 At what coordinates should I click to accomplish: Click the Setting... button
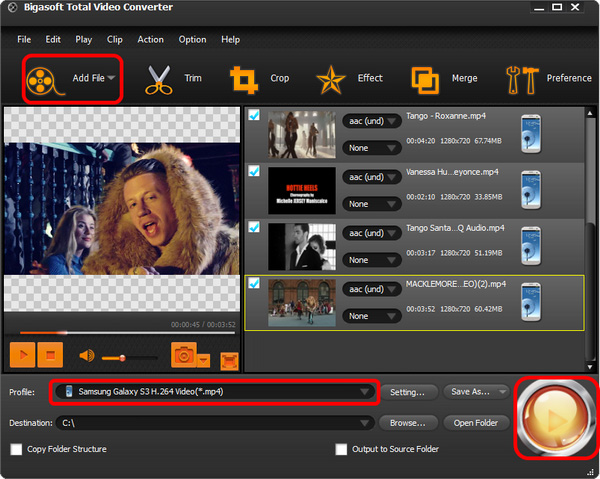(408, 392)
